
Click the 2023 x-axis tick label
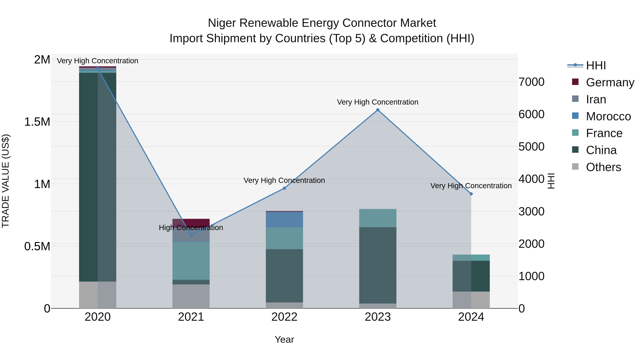click(378, 317)
